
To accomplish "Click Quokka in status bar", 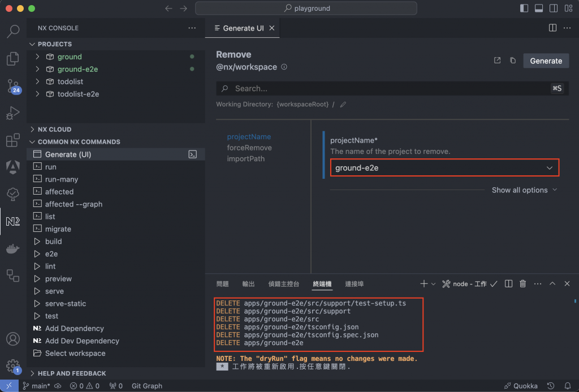I will point(521,386).
